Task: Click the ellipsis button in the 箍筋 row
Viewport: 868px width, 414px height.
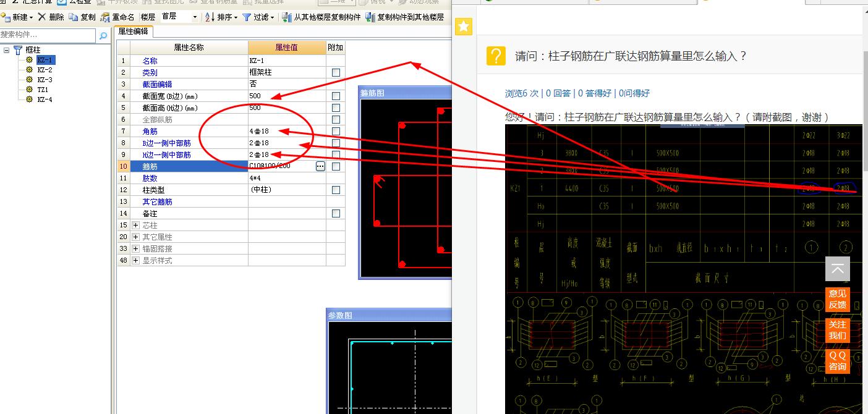Action: (x=320, y=166)
